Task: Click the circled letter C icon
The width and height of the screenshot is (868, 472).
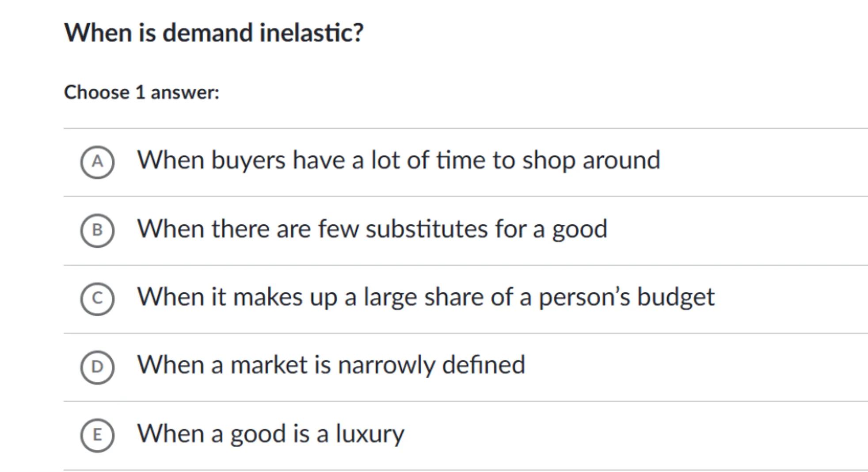Action: click(x=97, y=299)
